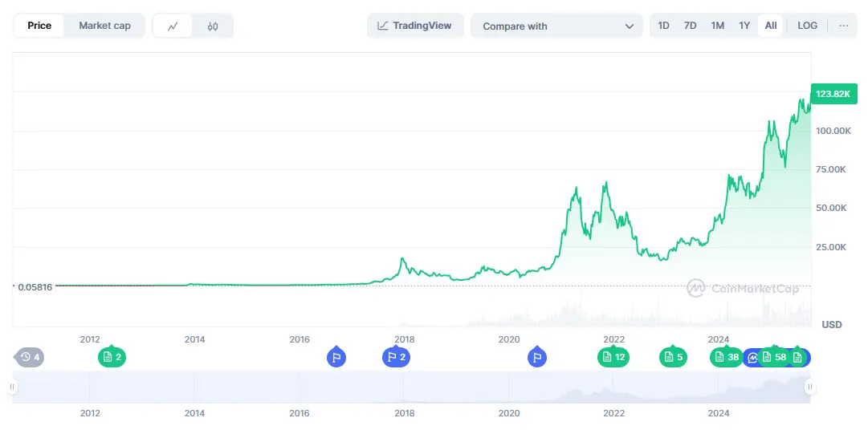Open the three-dots more options menu

tap(843, 26)
